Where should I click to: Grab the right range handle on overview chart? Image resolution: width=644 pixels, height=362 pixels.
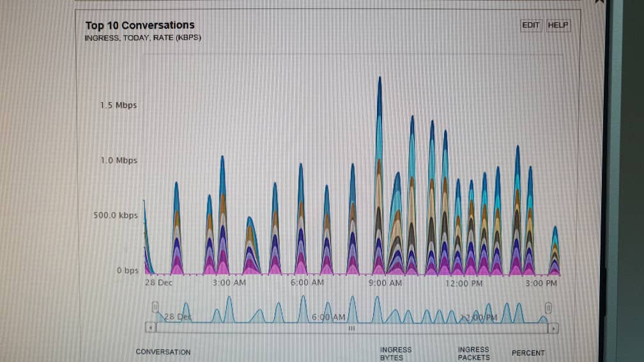coord(548,308)
